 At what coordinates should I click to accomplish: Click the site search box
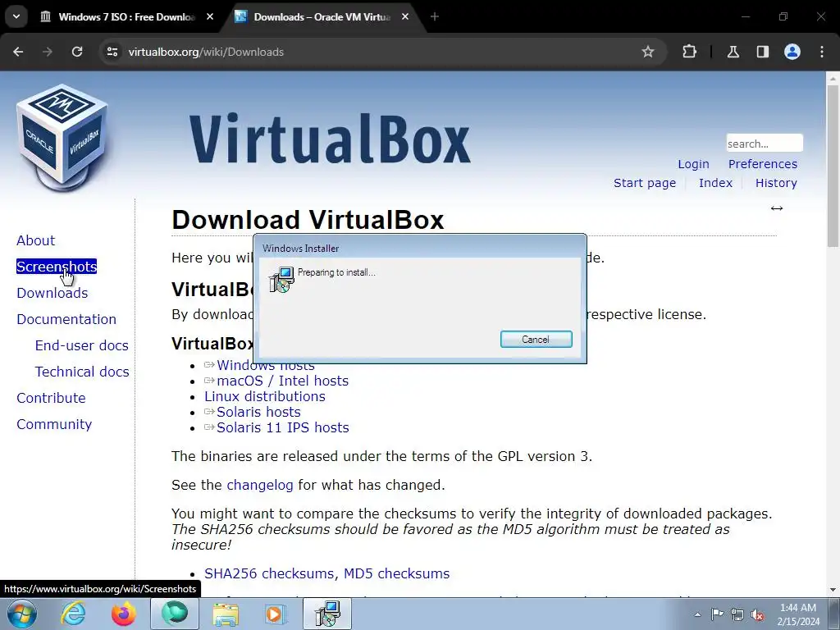765,144
